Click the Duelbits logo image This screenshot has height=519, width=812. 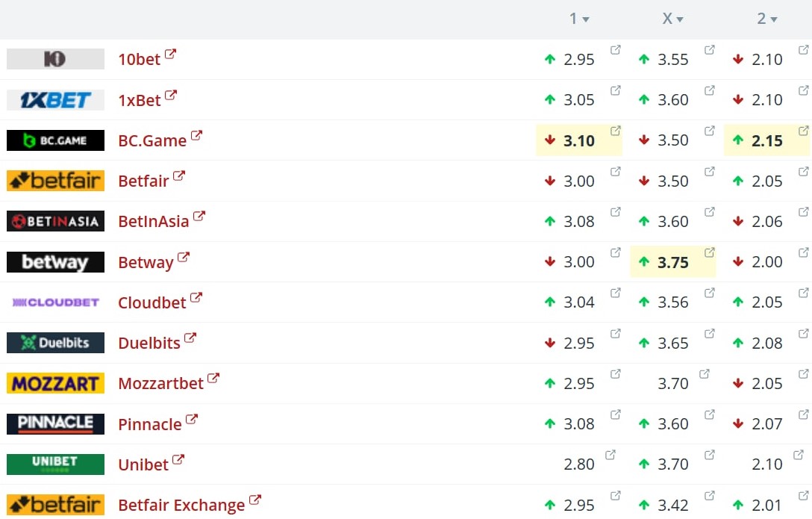pos(55,342)
